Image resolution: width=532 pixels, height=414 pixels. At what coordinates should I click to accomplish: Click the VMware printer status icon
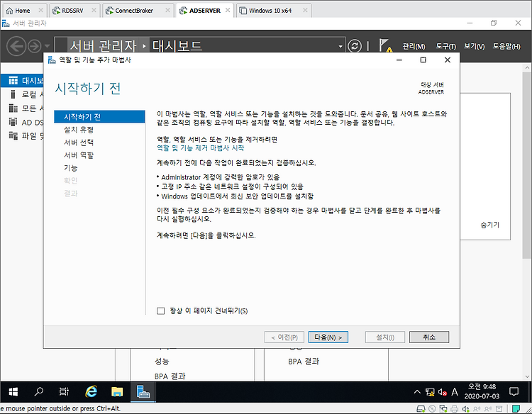455,409
